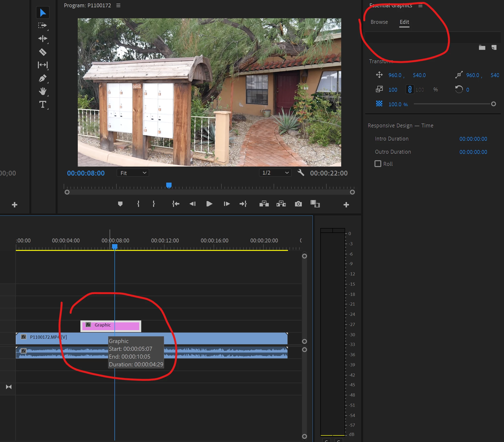Switch to the Edit tab
Viewport: 504px width, 442px height.
(404, 22)
